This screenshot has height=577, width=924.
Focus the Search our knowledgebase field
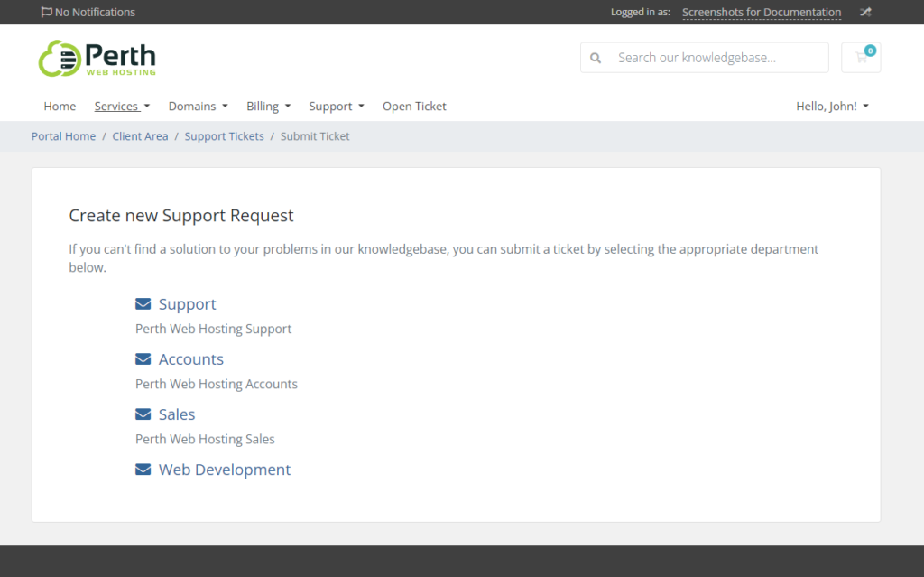click(x=705, y=58)
